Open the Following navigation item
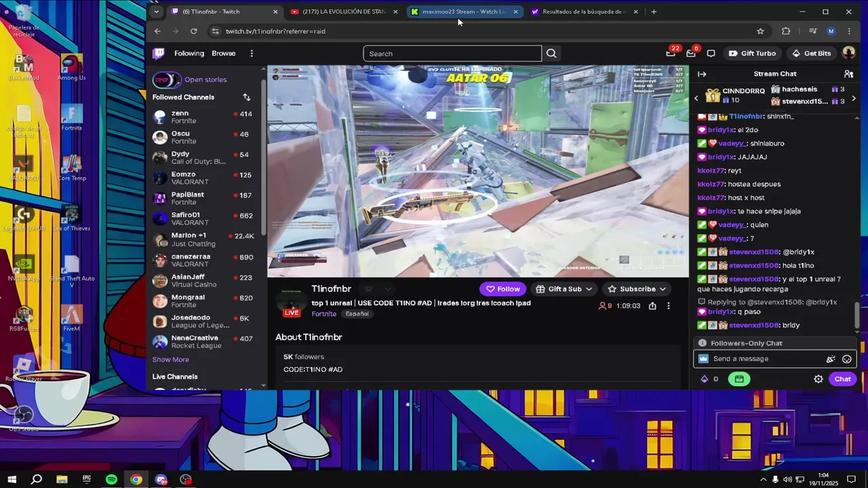Image resolution: width=868 pixels, height=488 pixels. [189, 54]
